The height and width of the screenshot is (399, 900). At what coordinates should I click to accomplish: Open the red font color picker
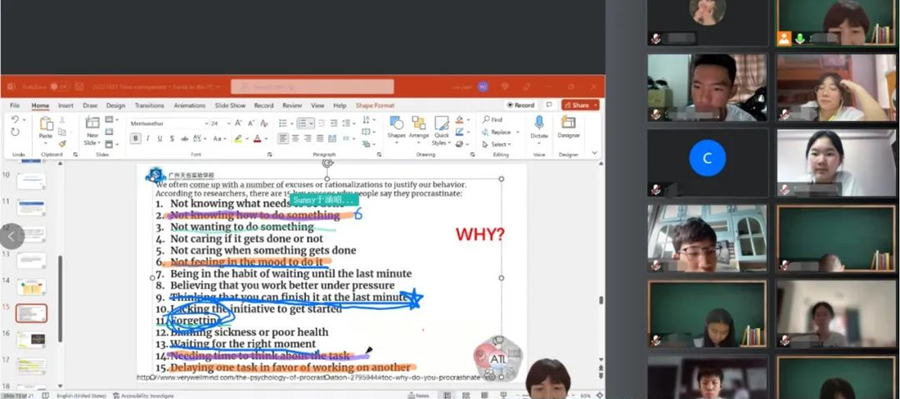coord(258,138)
